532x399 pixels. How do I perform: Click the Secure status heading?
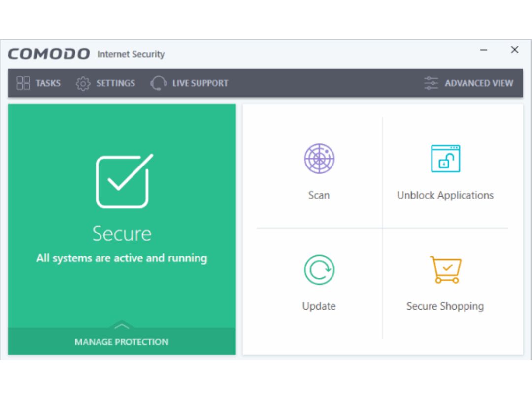coord(122,234)
